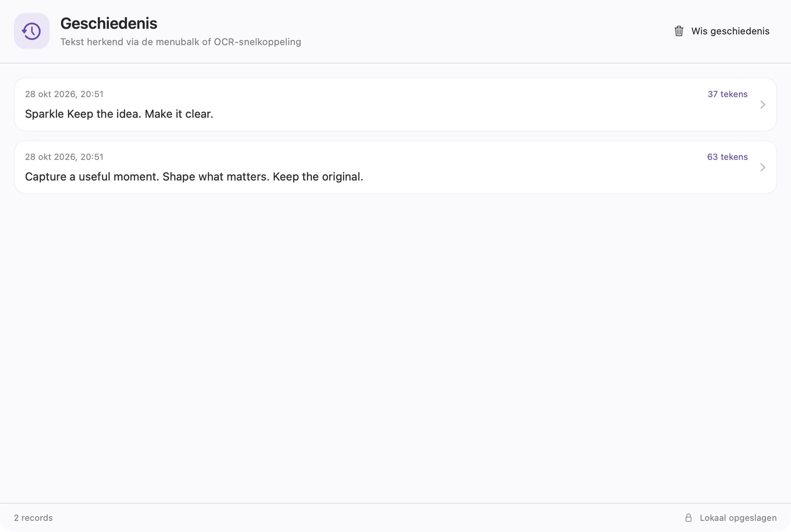
Task: Click the Lokaal opgeslagen label
Action: (x=738, y=518)
